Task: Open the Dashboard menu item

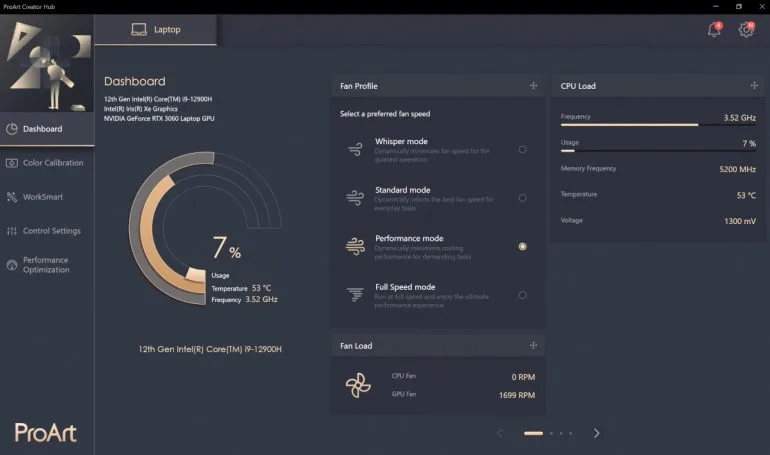Action: tap(47, 129)
